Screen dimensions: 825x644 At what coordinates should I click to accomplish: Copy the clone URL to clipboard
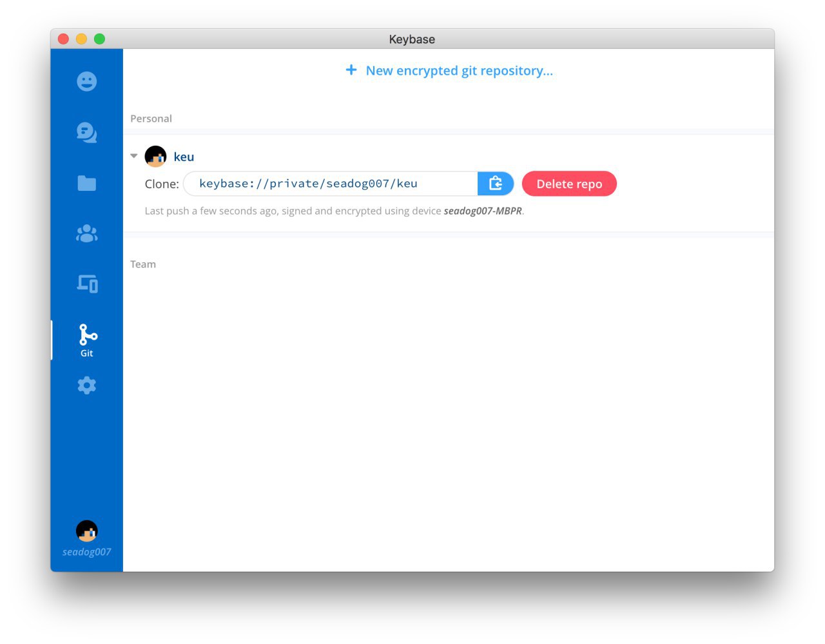pos(496,184)
